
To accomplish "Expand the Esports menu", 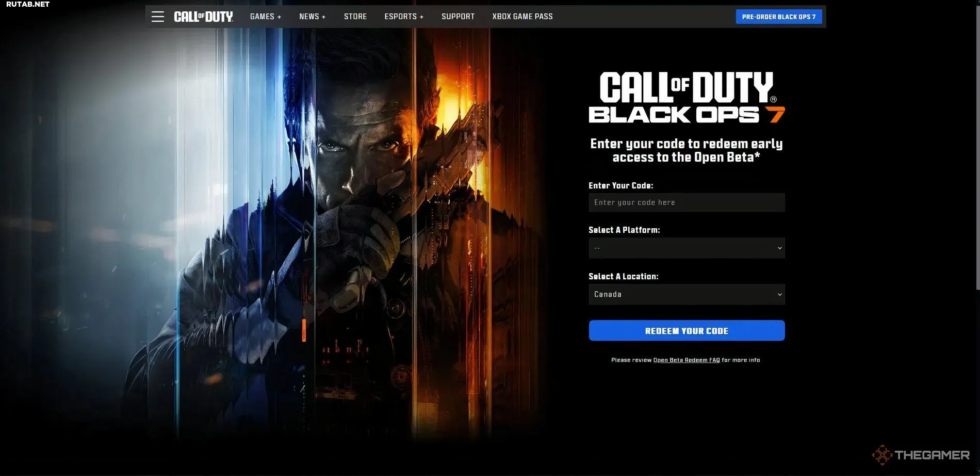I will [404, 17].
